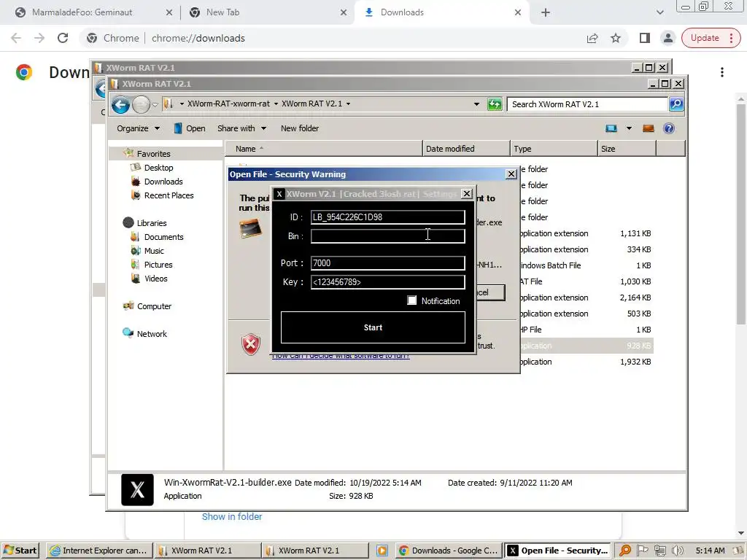Click New folder in toolbar
The image size is (747, 560).
(x=300, y=128)
